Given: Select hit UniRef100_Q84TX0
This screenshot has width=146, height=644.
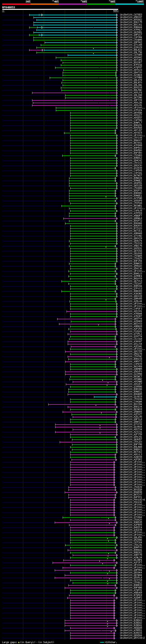Looking at the screenshot, I should [x=131, y=72].
